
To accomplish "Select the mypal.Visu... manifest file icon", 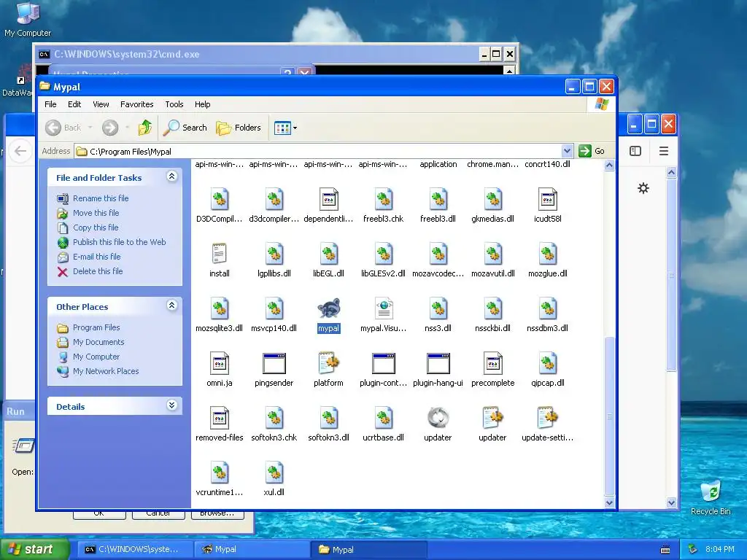I will pyautogui.click(x=384, y=308).
